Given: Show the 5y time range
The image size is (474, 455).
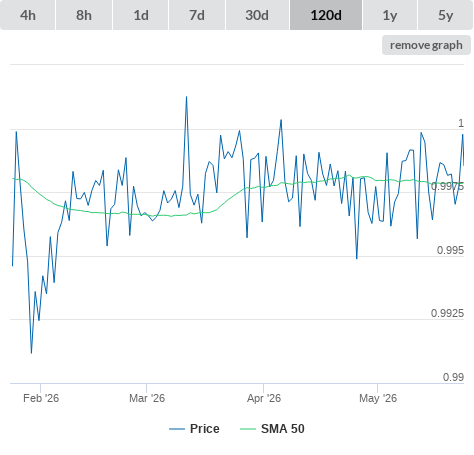Looking at the screenshot, I should [x=446, y=15].
